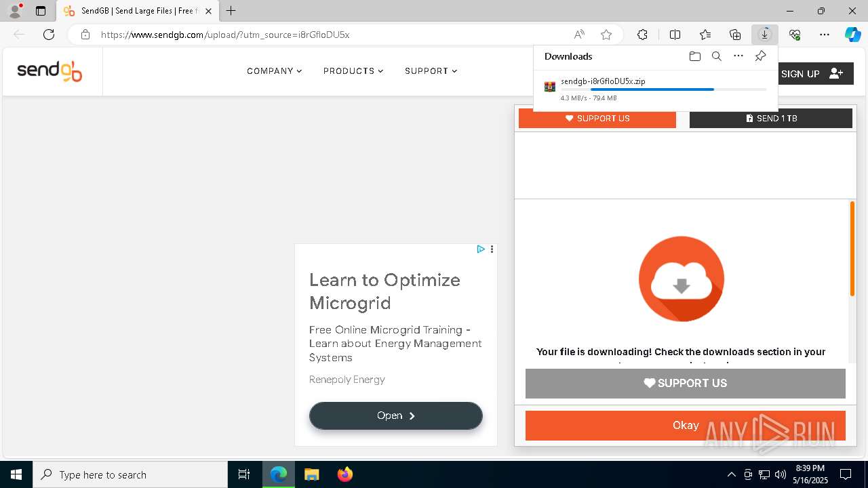Click the orange SUPPORT US button

pos(597,119)
